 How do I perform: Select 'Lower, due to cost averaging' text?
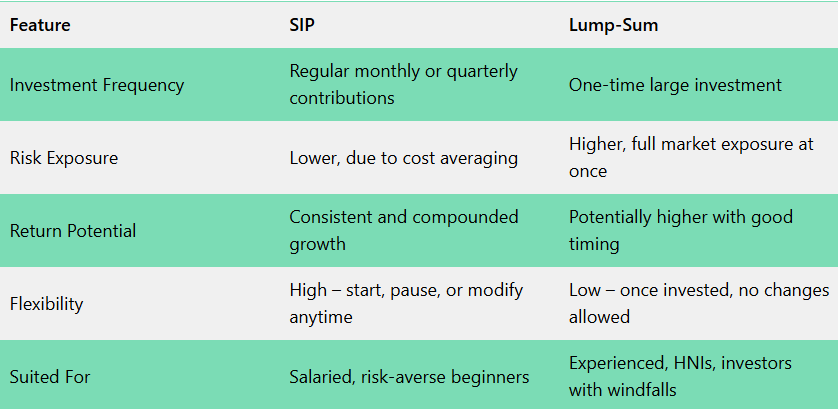click(403, 158)
